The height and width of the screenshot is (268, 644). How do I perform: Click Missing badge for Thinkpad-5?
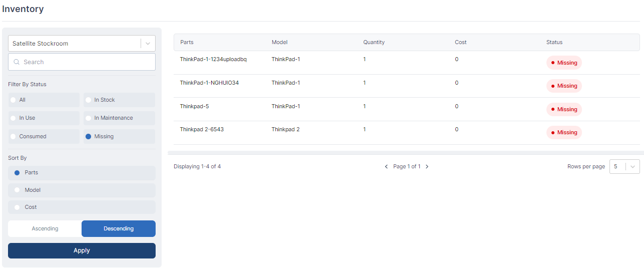[x=564, y=109]
